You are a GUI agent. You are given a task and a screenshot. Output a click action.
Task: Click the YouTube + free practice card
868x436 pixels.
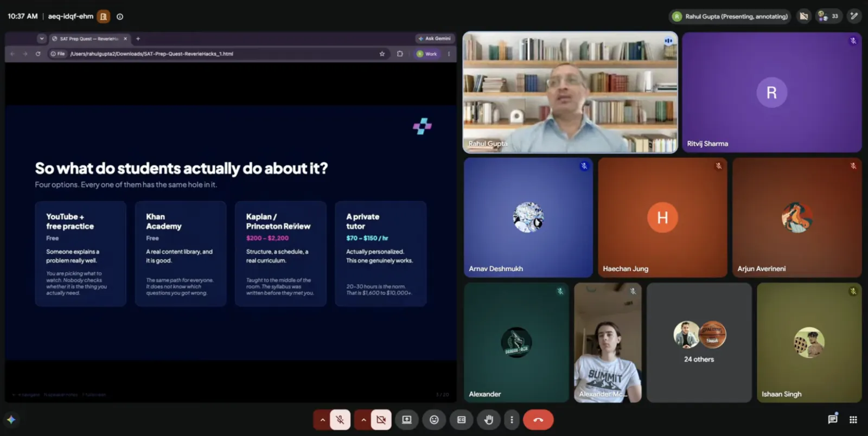pyautogui.click(x=81, y=254)
